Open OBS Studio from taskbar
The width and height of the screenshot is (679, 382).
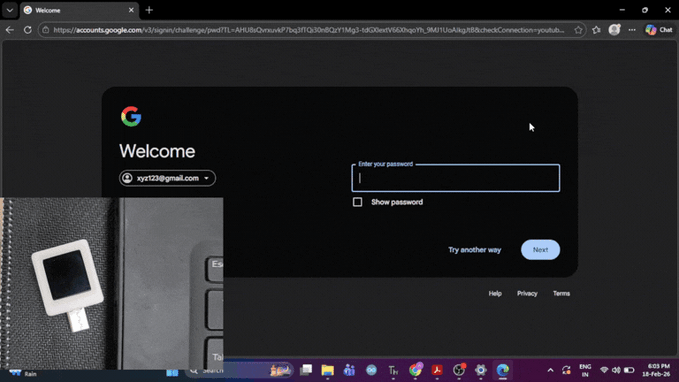pyautogui.click(x=459, y=370)
